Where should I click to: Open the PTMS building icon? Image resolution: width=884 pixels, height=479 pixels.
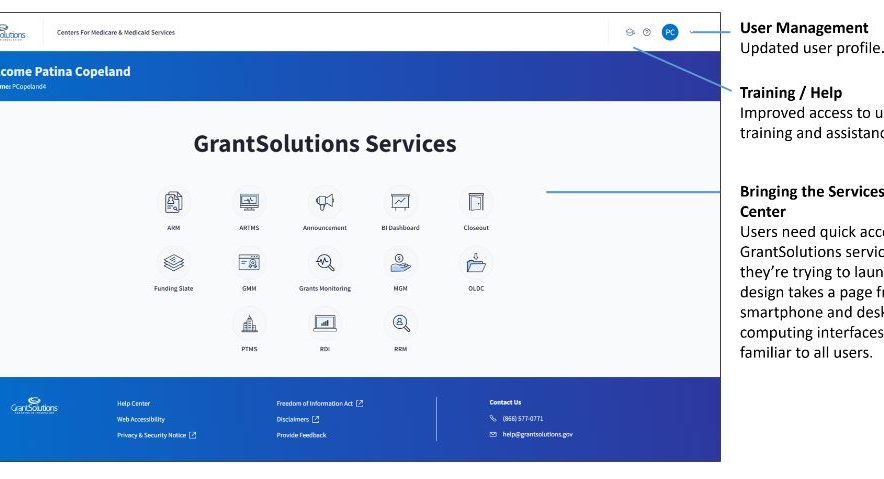pyautogui.click(x=249, y=323)
